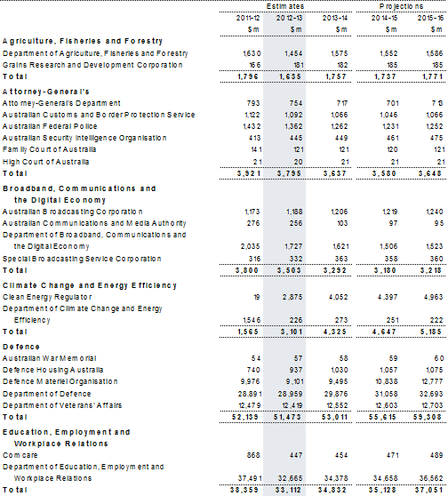Select Education total value 38,359
Viewport: 448px width, 496px height.
[x=244, y=490]
